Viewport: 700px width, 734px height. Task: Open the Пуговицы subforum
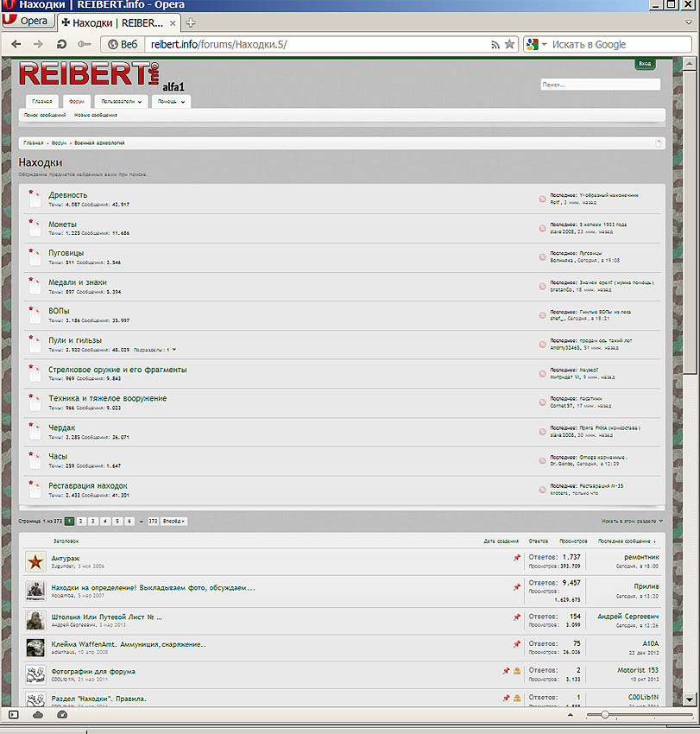coord(66,253)
